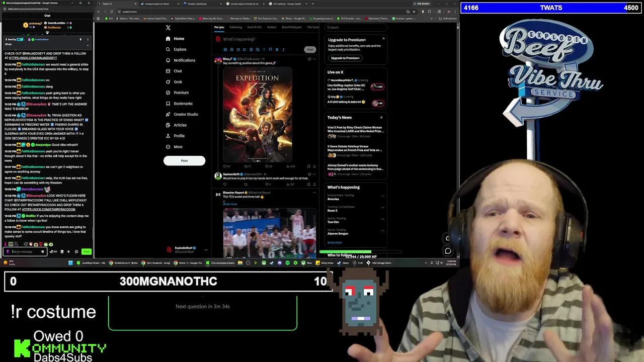This screenshot has width=644, height=362.
Task: Open ExplodinBeef account menu dots
Action: [x=206, y=249]
